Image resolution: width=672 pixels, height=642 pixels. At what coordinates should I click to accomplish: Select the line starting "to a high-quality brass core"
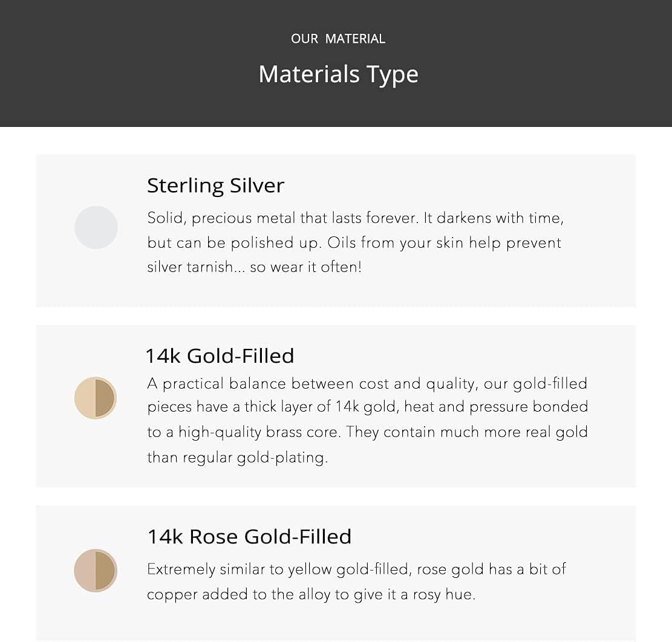367,432
